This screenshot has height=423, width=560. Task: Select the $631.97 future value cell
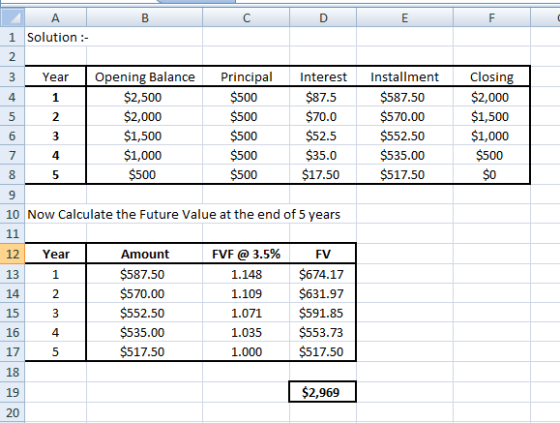point(323,293)
